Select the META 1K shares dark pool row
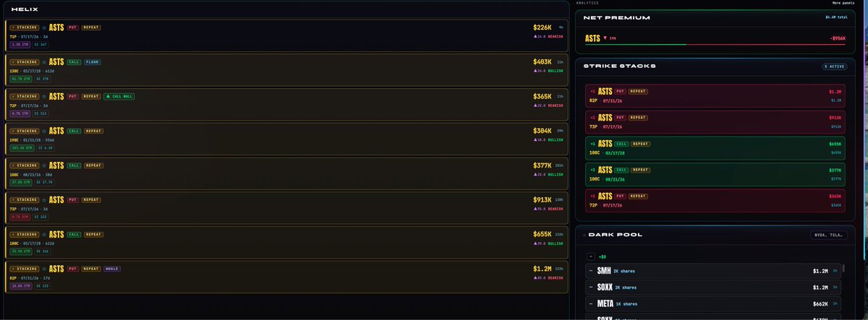Viewport: 868px width, 320px height. tap(712, 304)
